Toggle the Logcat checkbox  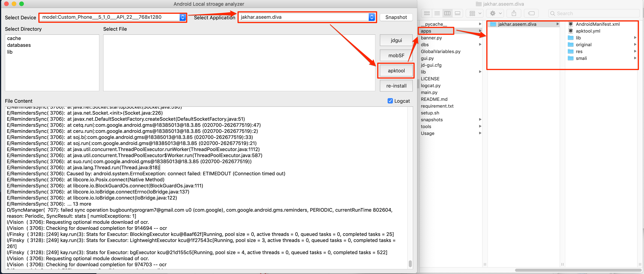[390, 101]
